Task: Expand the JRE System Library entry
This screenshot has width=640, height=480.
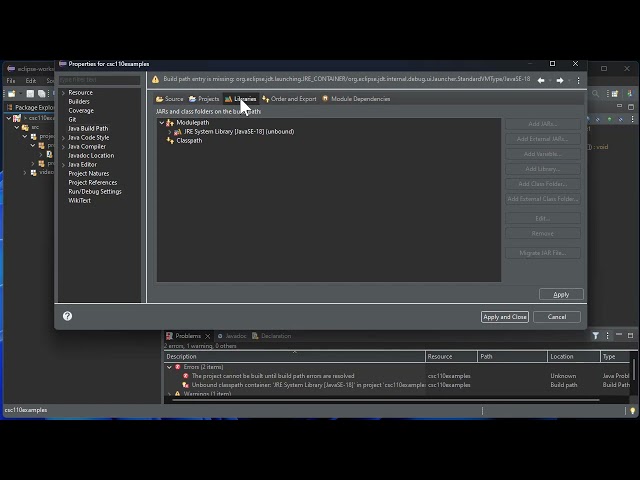Action: click(170, 132)
